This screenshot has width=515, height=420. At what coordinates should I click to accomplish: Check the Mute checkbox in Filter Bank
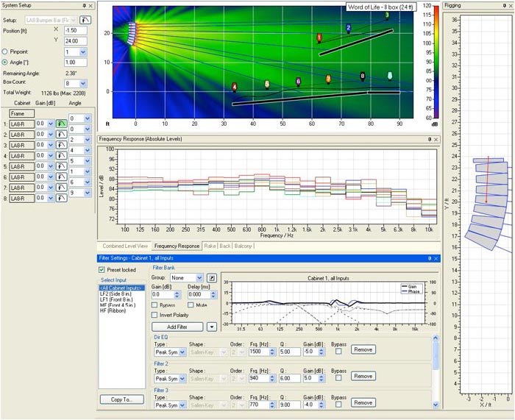tap(192, 305)
